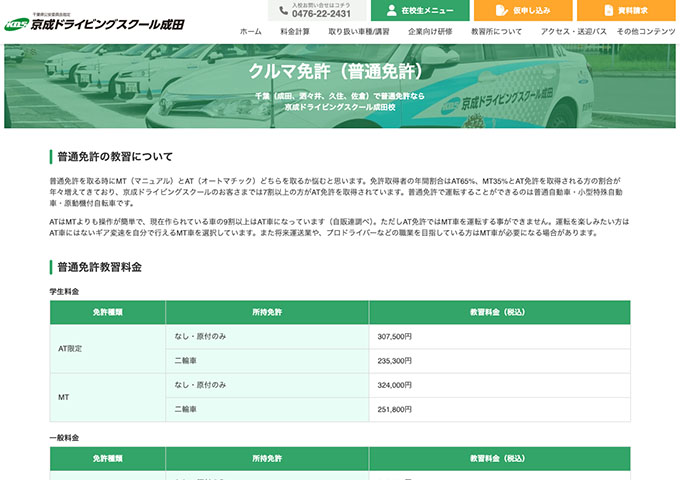The width and height of the screenshot is (680, 480).
Task: Click the banner subtitle line starting 千葉（成田、酒々井
Action: tap(340, 96)
